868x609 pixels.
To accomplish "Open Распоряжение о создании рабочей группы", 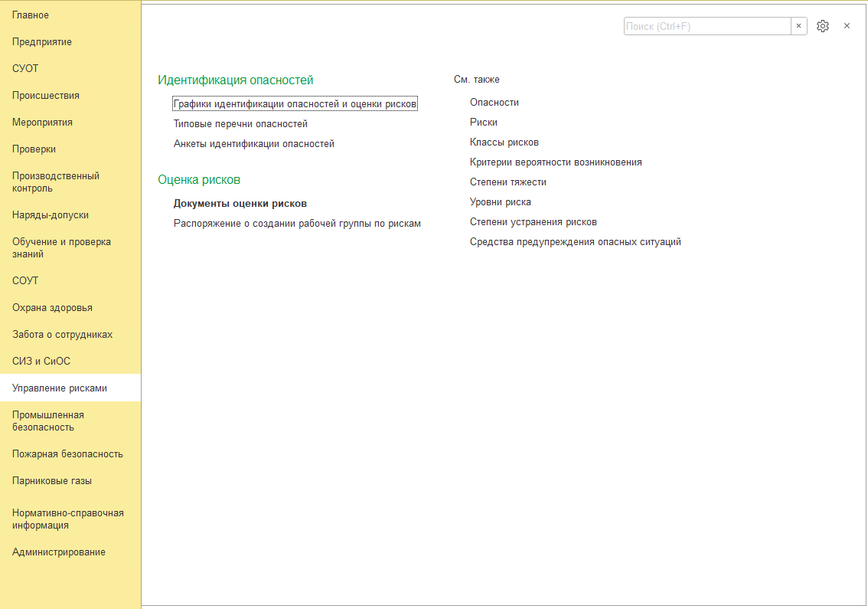I will (297, 224).
